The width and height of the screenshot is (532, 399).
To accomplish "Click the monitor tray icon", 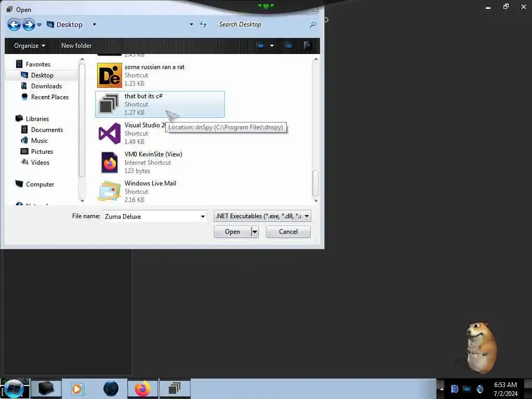I will pos(467,389).
